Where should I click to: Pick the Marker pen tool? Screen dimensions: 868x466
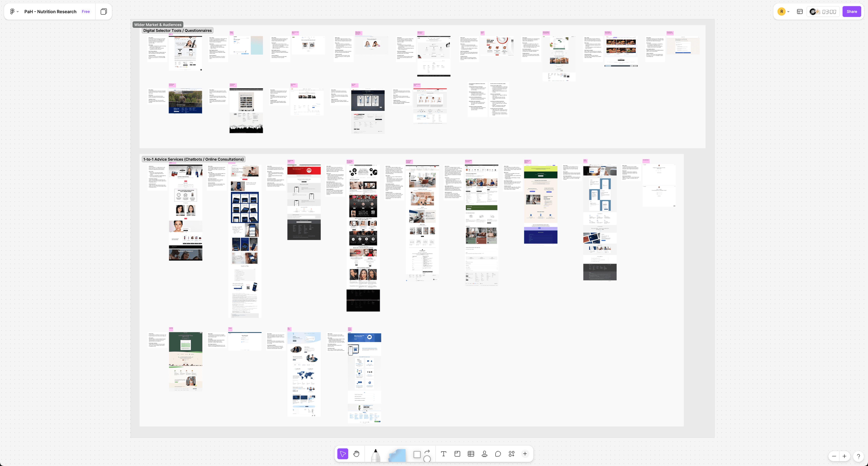[375, 455]
